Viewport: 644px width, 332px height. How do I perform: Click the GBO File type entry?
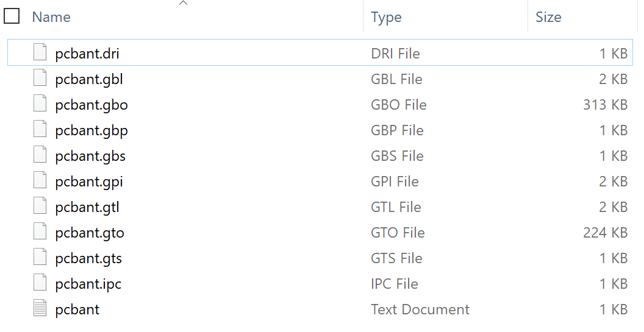398,105
